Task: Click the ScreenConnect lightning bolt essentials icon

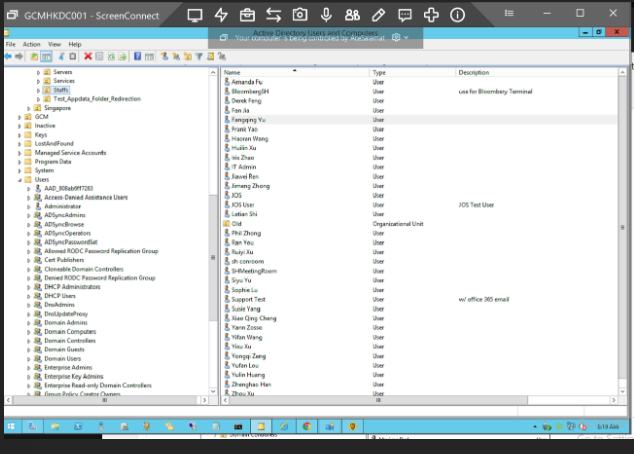Action: point(221,15)
